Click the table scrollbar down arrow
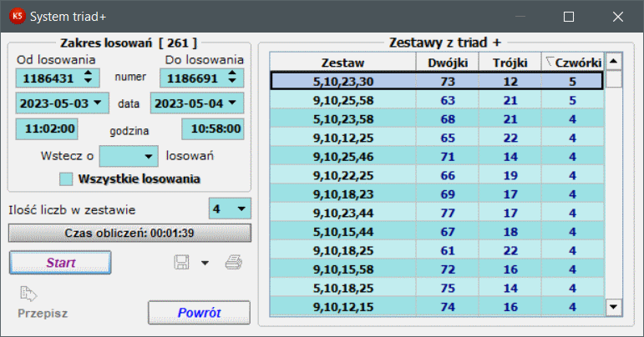Screen dimensions: 644x337 pyautogui.click(x=614, y=307)
